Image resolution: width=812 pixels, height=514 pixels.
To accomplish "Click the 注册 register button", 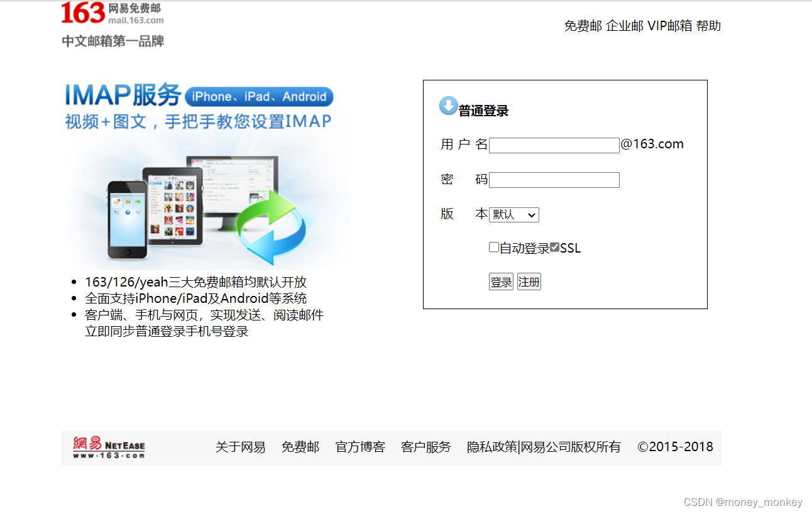I will [x=529, y=281].
